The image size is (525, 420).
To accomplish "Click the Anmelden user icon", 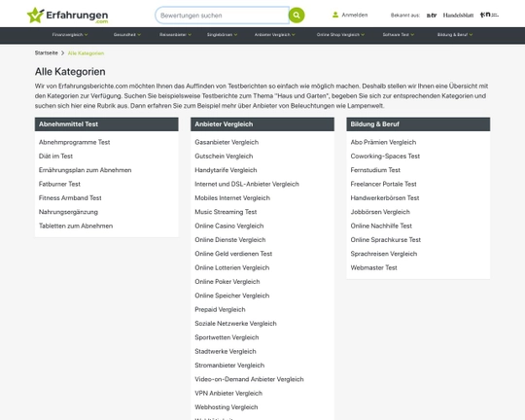I will click(x=335, y=16).
